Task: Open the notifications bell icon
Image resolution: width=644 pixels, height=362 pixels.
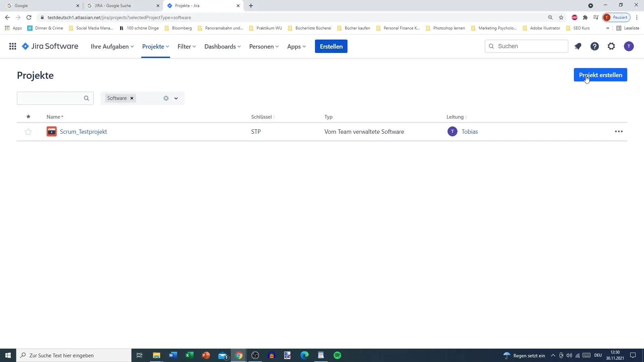Action: tap(578, 46)
